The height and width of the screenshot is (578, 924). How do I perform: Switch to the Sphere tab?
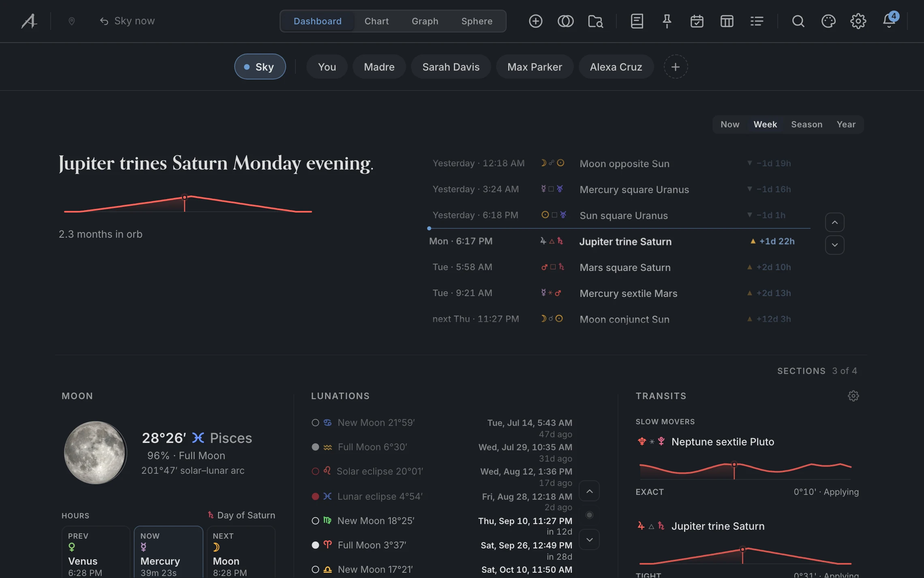pyautogui.click(x=477, y=21)
